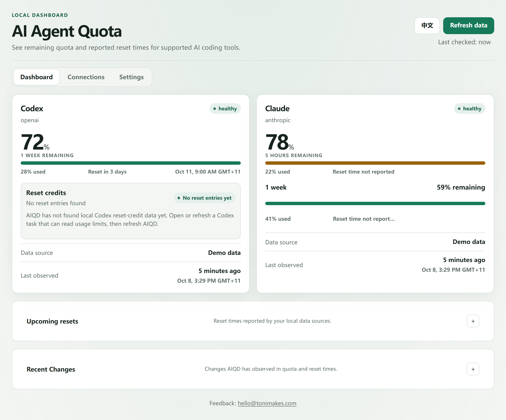Click the Reset in 3 days text
The height and width of the screenshot is (420, 506).
tap(107, 172)
